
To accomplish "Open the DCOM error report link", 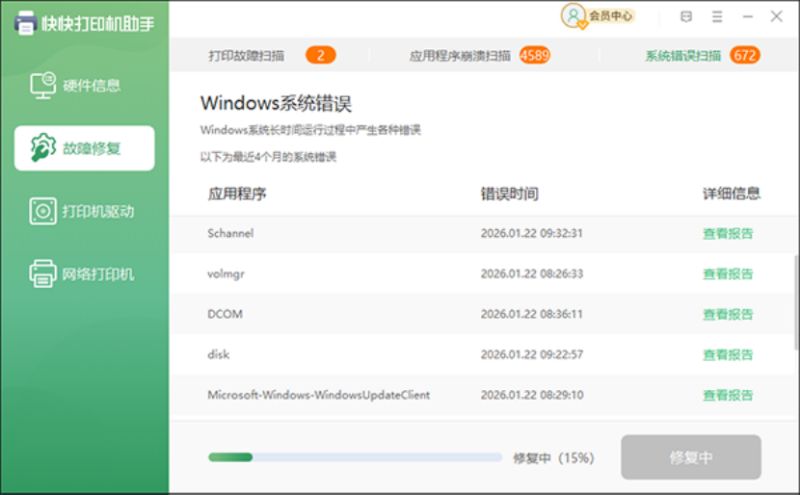I will point(727,314).
